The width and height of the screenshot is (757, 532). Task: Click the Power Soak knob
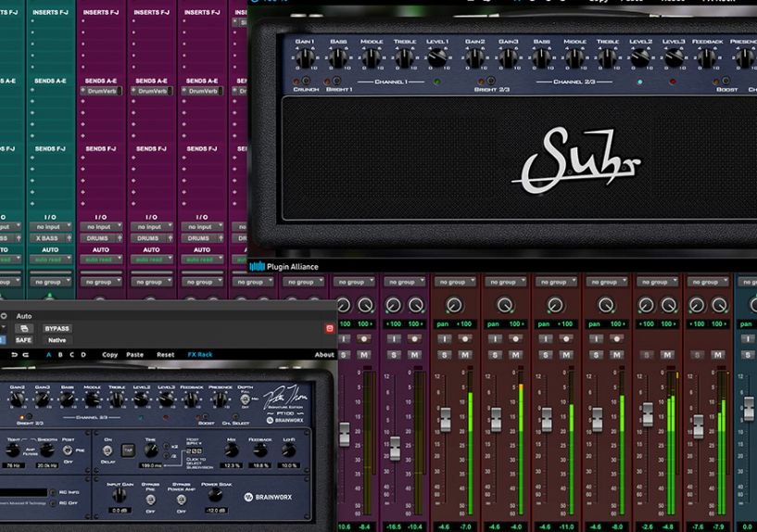coord(215,495)
